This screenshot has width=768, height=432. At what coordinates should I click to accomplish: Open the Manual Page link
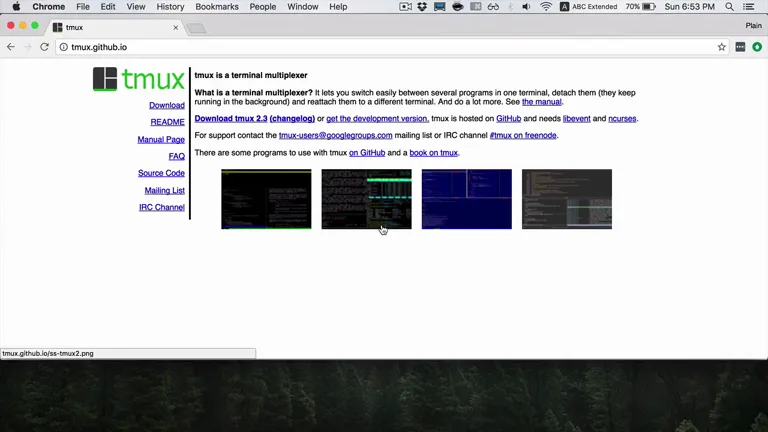click(161, 140)
